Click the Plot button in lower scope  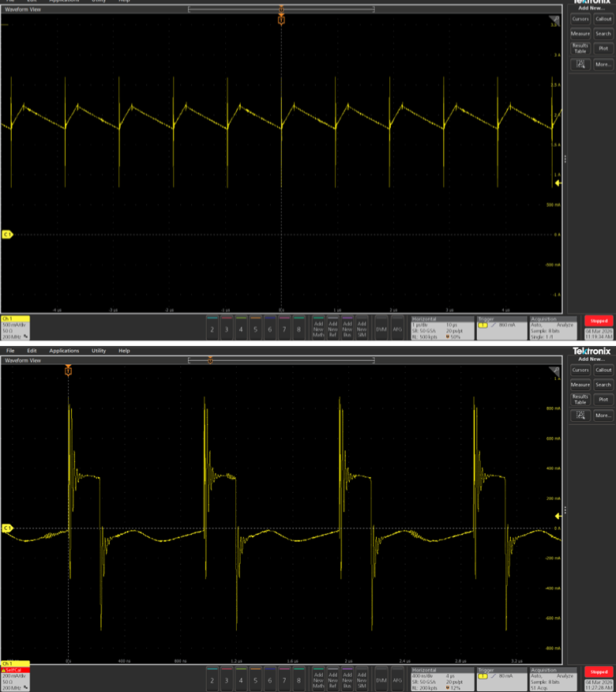603,399
